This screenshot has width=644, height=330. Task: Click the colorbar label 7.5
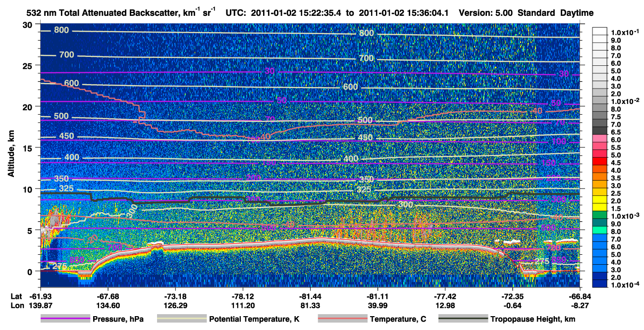click(616, 116)
